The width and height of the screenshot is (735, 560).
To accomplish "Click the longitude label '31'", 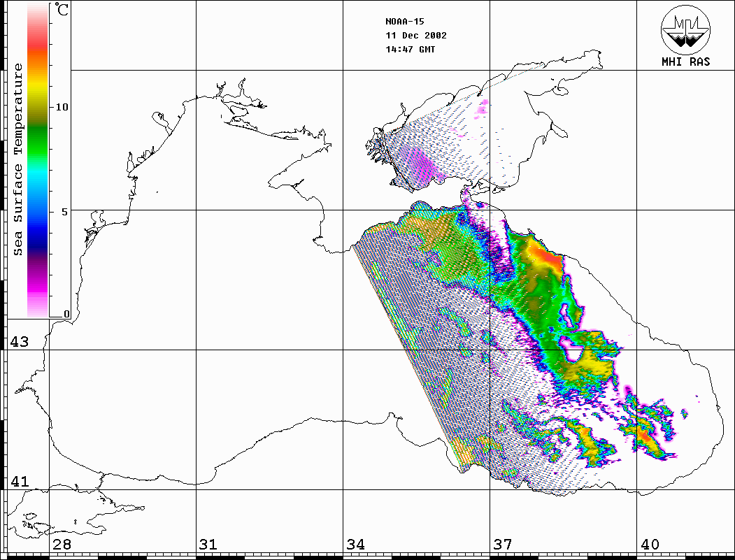I will pos(208,544).
